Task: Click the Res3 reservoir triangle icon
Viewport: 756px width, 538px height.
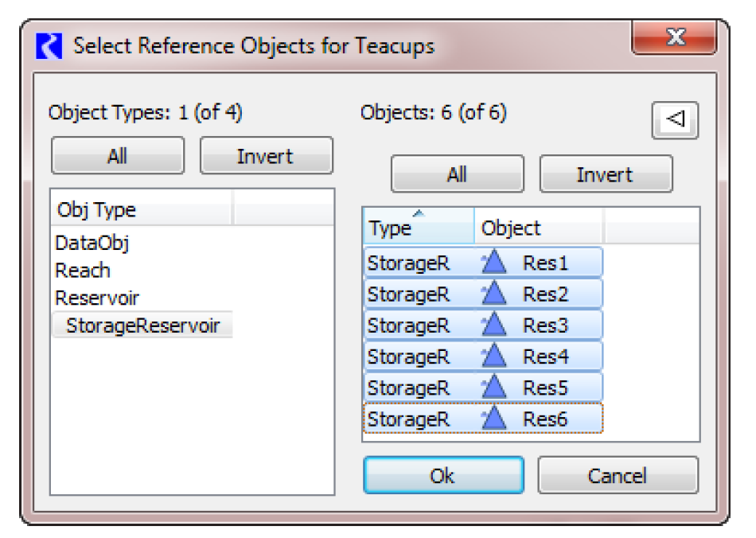Action: click(494, 326)
